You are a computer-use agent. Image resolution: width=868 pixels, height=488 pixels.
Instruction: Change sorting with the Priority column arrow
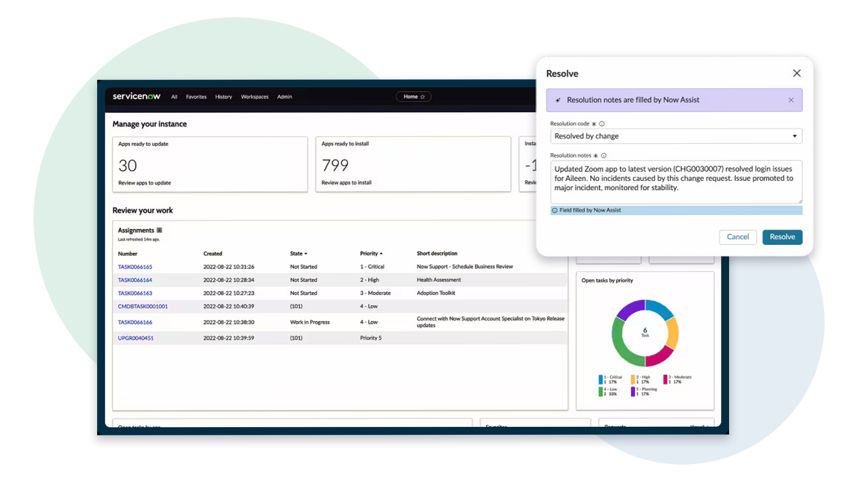click(380, 253)
